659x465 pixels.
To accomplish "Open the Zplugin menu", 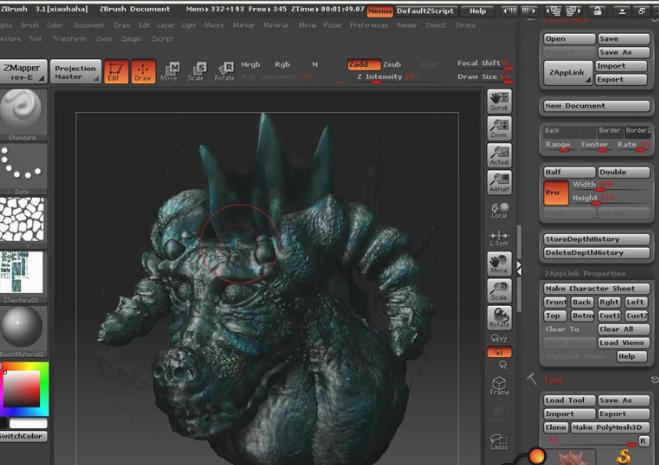I will click(131, 38).
